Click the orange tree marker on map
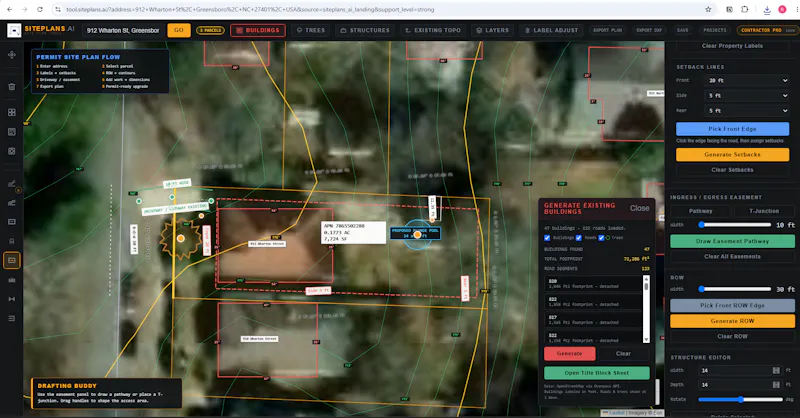Viewport: 800px width, 418px height. click(x=181, y=238)
